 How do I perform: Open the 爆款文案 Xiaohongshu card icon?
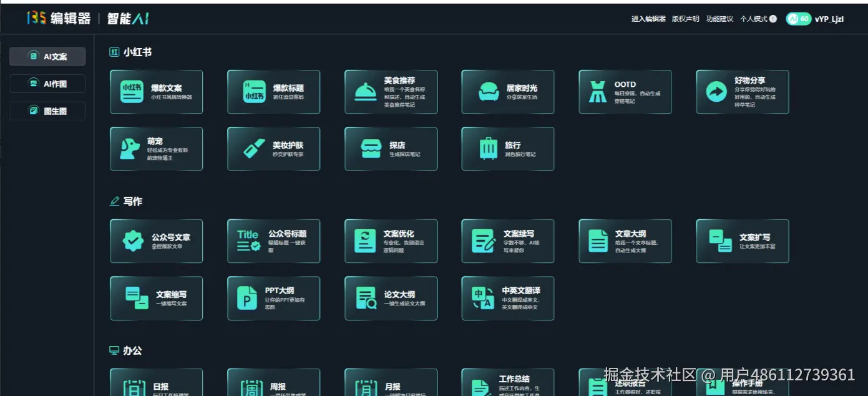coord(132,92)
